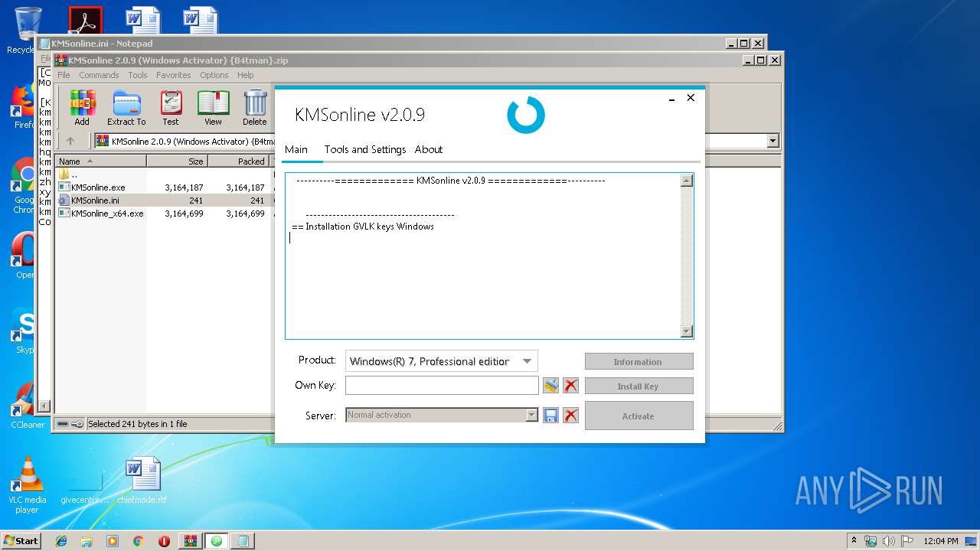Sort archive list by Size column
The image size is (980, 551).
(177, 161)
